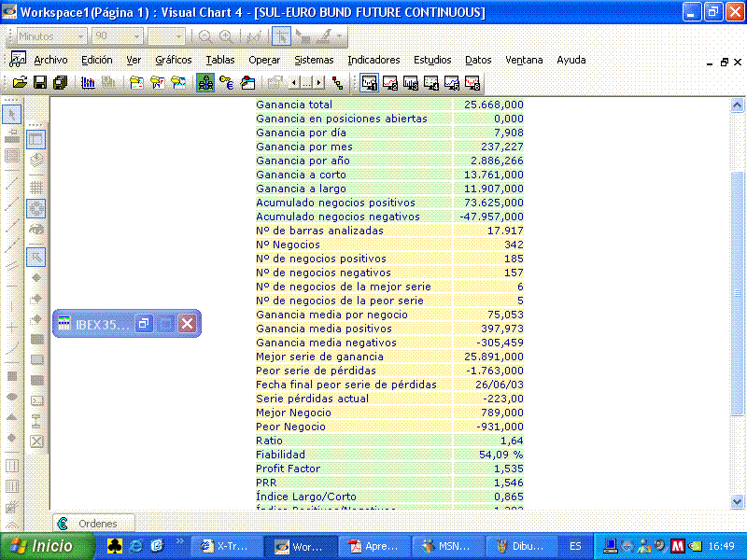Click the save all icon
Image resolution: width=747 pixels, height=560 pixels.
[x=60, y=83]
